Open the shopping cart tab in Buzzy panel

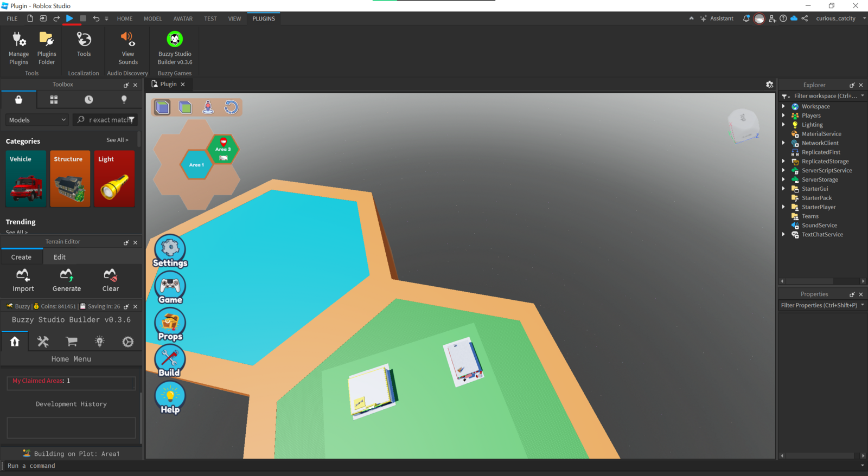coord(71,342)
